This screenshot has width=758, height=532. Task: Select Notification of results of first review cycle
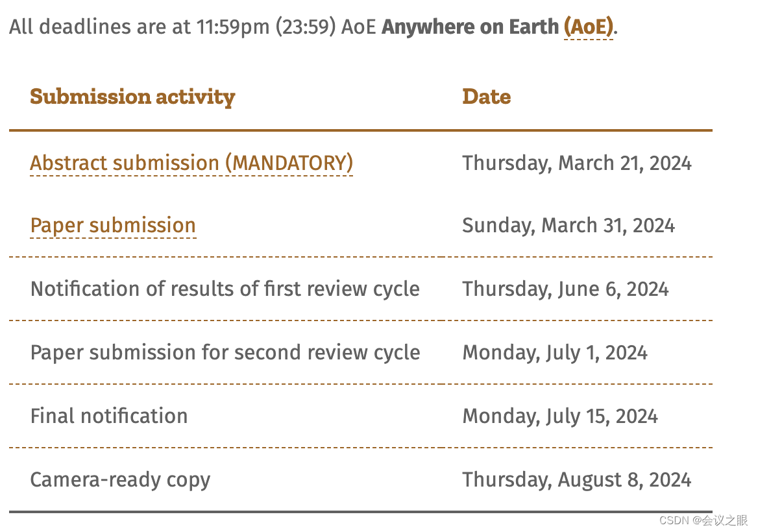point(225,289)
